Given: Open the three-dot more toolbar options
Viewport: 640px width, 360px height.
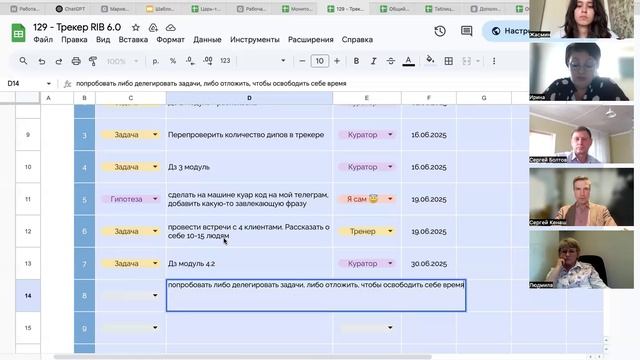Looking at the screenshot, I should 494,61.
